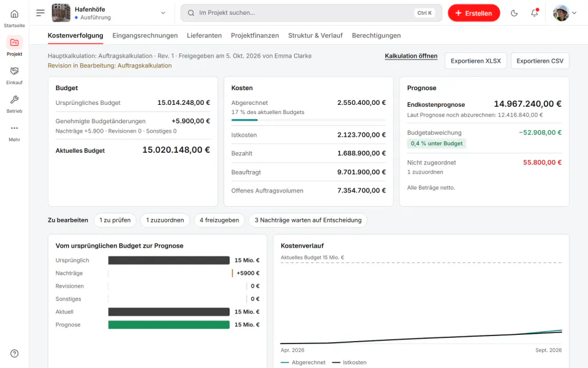588x368 pixels.
Task: Click the Hafenhöfe project thumbnail
Action: (61, 13)
